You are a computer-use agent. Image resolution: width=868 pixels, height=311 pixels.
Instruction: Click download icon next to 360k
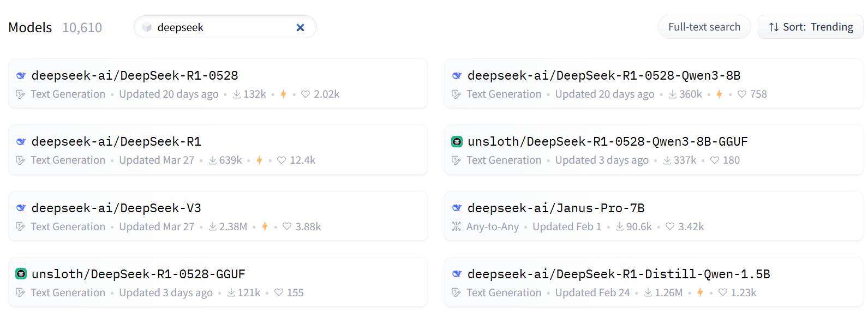[673, 94]
